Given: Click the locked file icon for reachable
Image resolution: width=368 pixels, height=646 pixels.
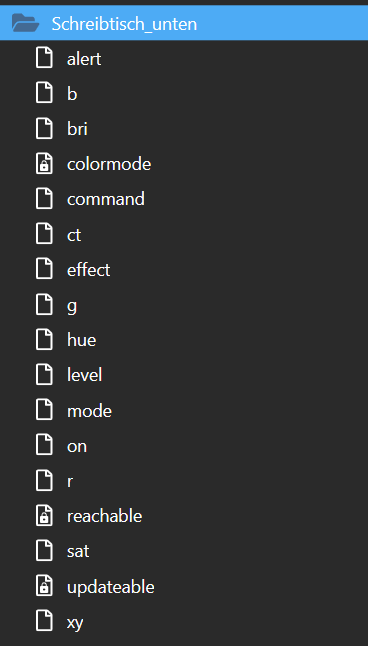Looking at the screenshot, I should (44, 515).
